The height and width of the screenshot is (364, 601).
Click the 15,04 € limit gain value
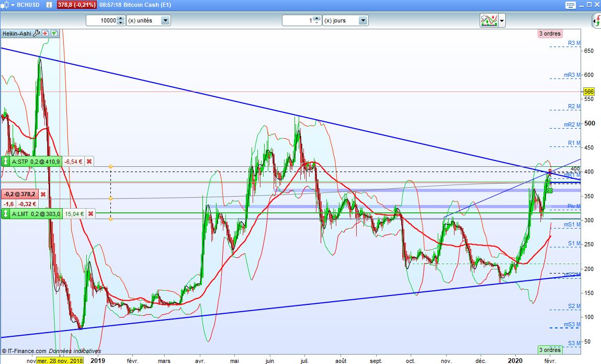pyautogui.click(x=74, y=214)
